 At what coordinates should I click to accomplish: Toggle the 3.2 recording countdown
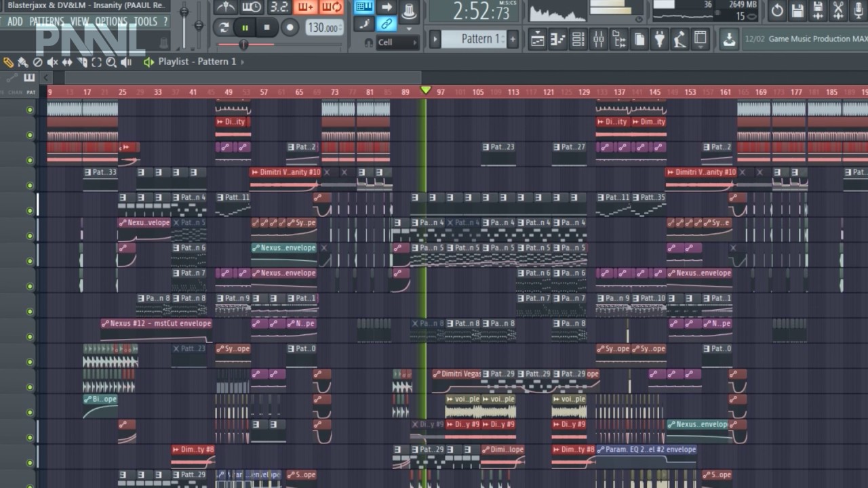[x=279, y=7]
